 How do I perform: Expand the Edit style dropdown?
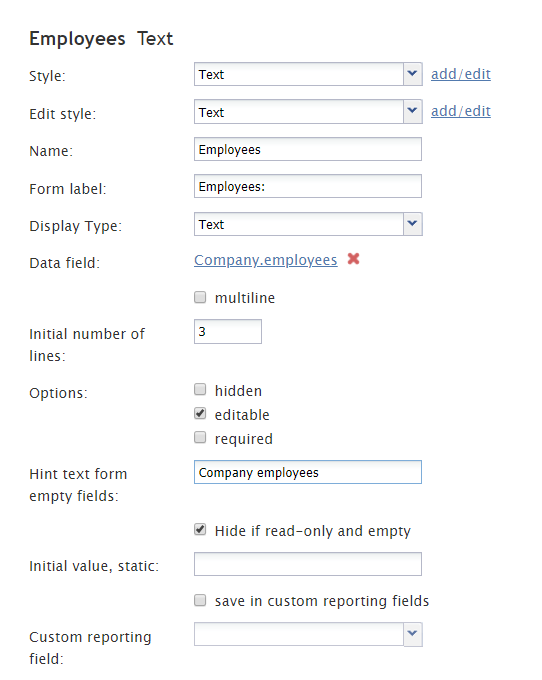tap(412, 111)
